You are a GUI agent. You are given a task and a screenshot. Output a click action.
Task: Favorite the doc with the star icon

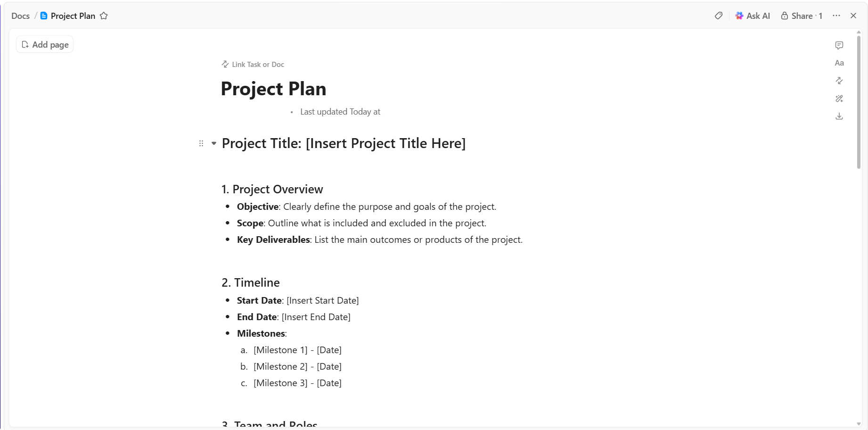(x=104, y=16)
